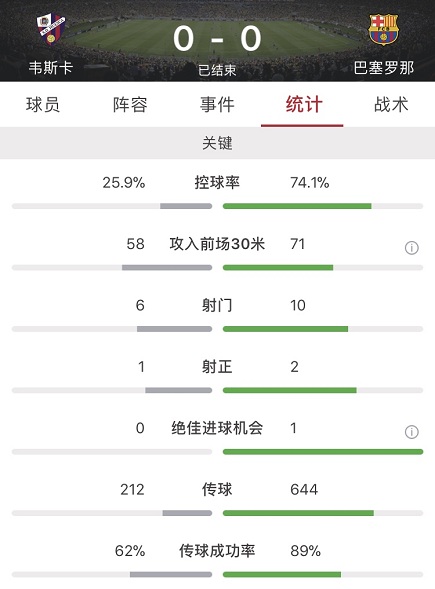Click the 关键 section header
The width and height of the screenshot is (435, 589).
pos(218,143)
